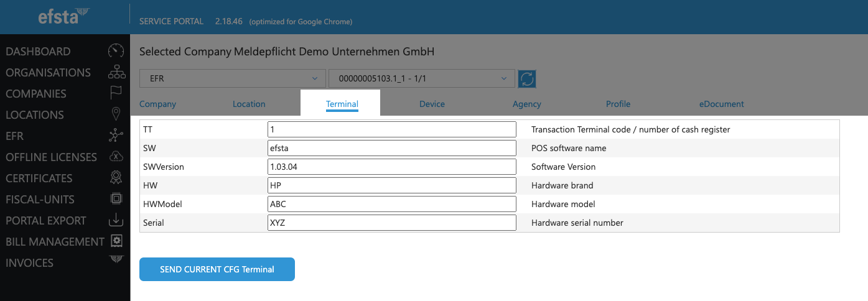Switch to the Company tab
The height and width of the screenshot is (301, 868).
pyautogui.click(x=157, y=104)
